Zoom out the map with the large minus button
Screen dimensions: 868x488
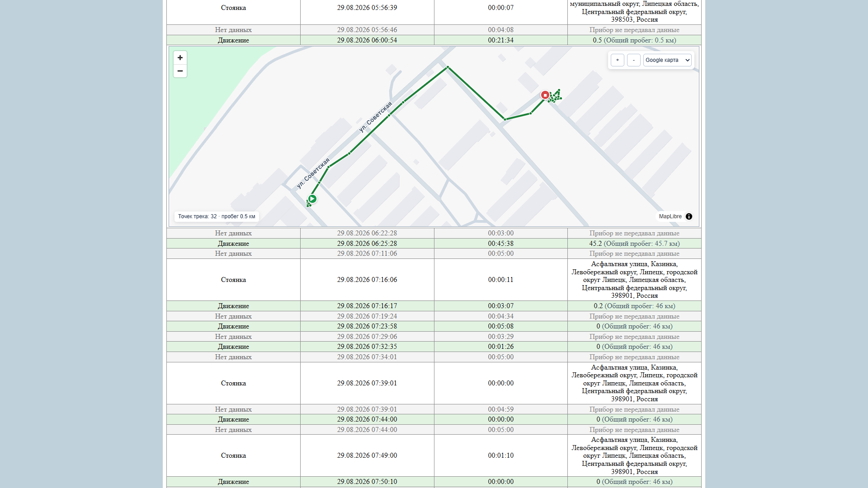tap(180, 71)
